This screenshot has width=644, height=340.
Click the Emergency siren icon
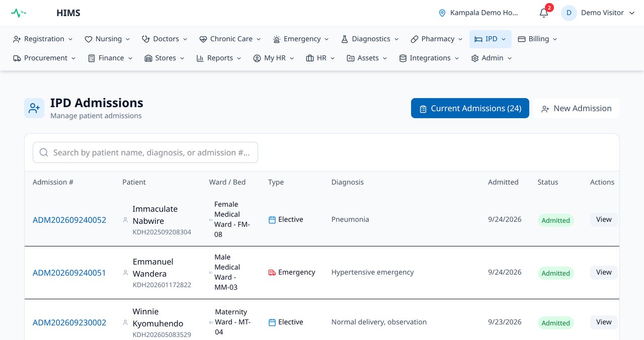point(277,39)
